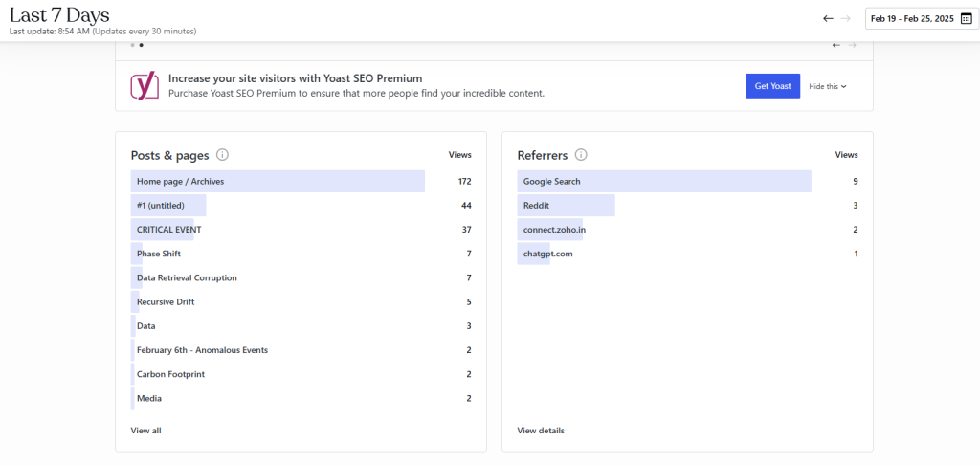Open View details under Referrers
Image resolution: width=980 pixels, height=465 pixels.
(x=541, y=431)
